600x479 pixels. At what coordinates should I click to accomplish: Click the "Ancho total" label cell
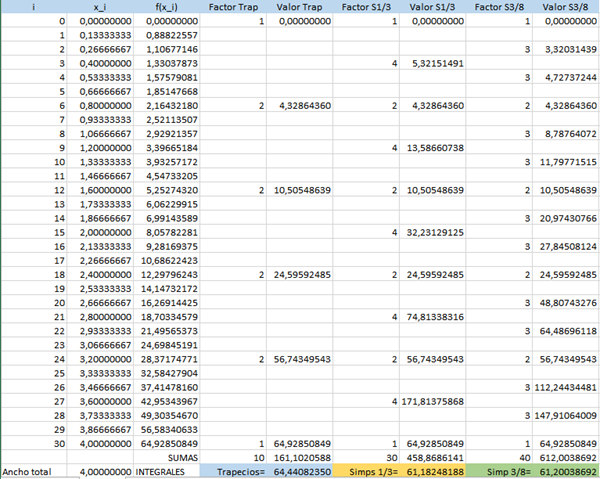click(x=30, y=467)
